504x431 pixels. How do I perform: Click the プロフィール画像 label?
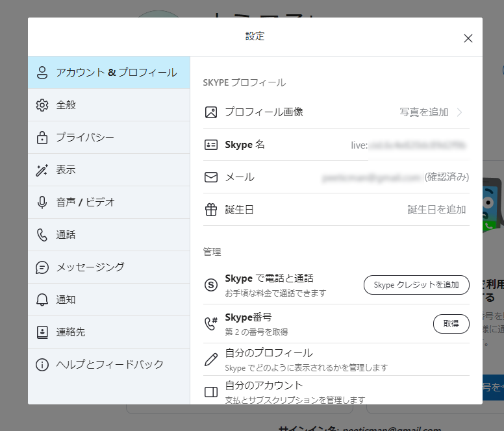point(264,112)
